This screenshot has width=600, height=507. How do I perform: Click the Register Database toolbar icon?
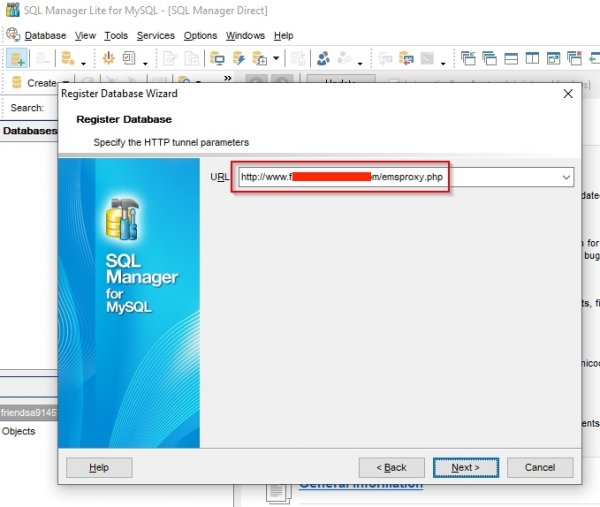[17, 59]
